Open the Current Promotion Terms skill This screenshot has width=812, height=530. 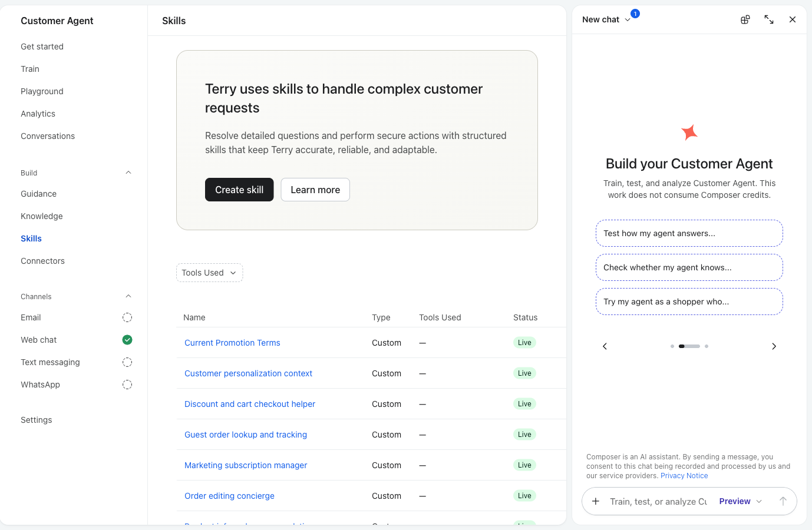232,343
